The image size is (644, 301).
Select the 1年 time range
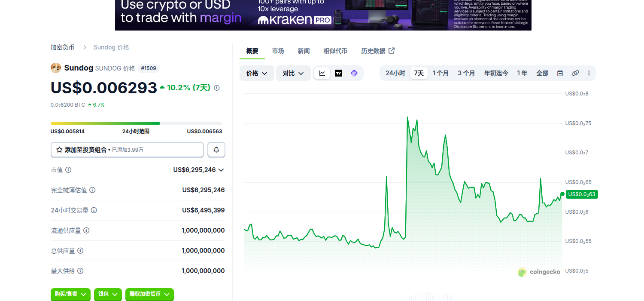pos(522,73)
